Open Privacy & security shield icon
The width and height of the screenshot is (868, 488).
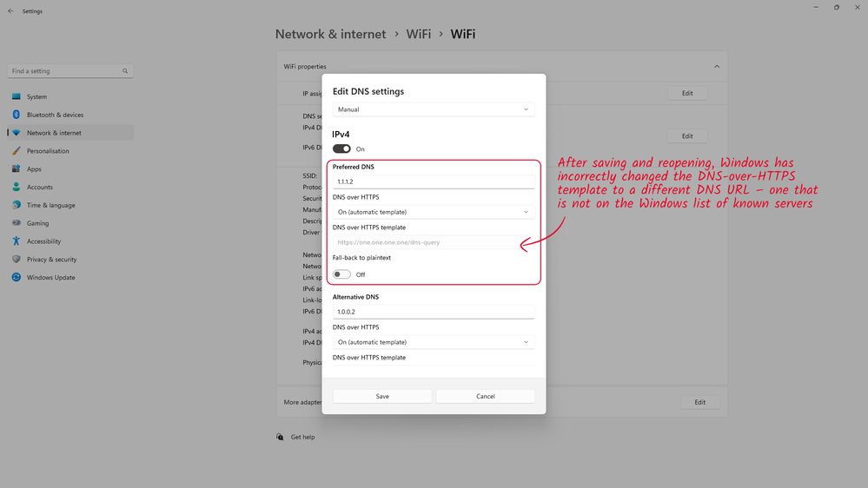16,259
